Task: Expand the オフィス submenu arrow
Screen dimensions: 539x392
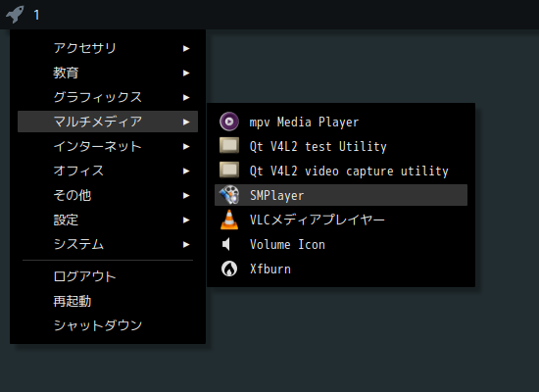Action: tap(186, 171)
